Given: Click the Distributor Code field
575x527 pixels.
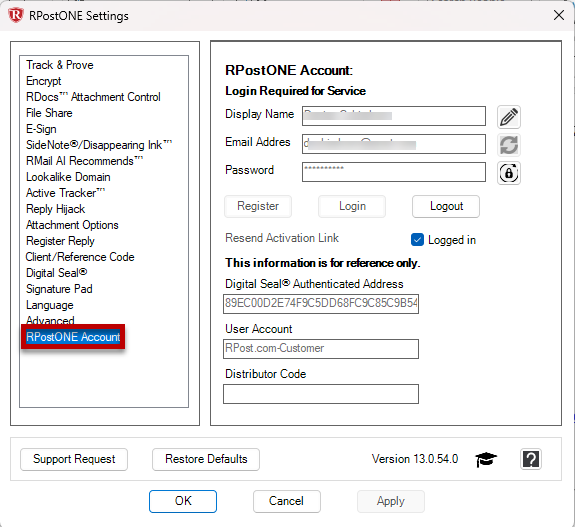Looking at the screenshot, I should pos(321,394).
